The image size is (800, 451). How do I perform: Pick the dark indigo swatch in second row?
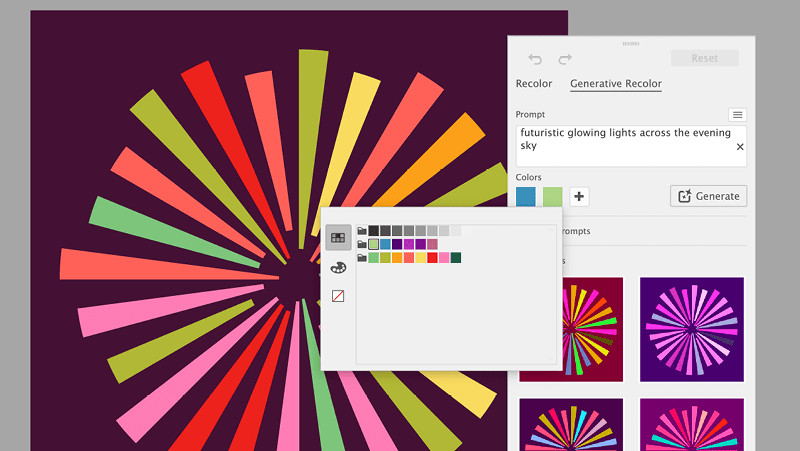click(397, 244)
